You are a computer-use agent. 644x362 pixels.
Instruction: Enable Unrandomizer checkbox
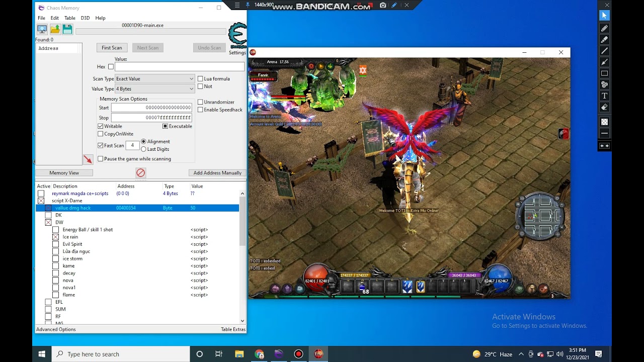tap(200, 102)
